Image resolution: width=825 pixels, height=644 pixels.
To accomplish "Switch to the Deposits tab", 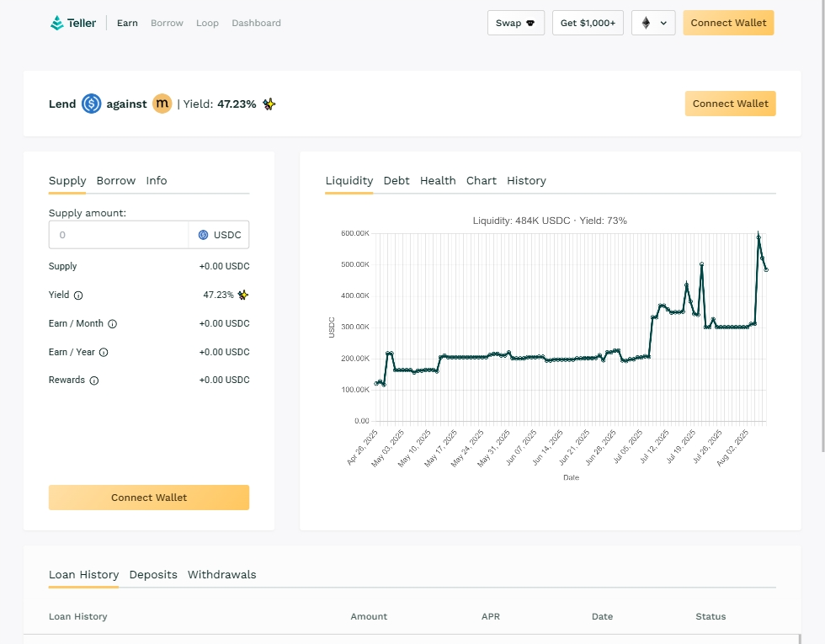I will click(153, 574).
